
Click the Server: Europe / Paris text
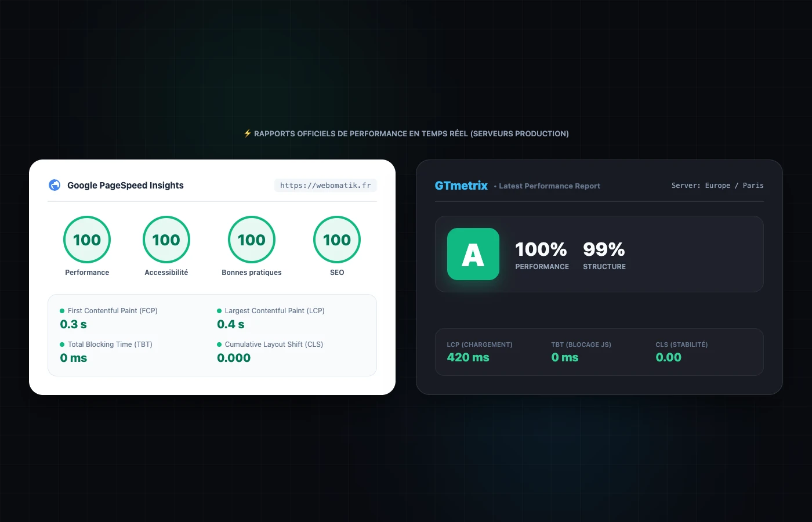click(x=717, y=186)
